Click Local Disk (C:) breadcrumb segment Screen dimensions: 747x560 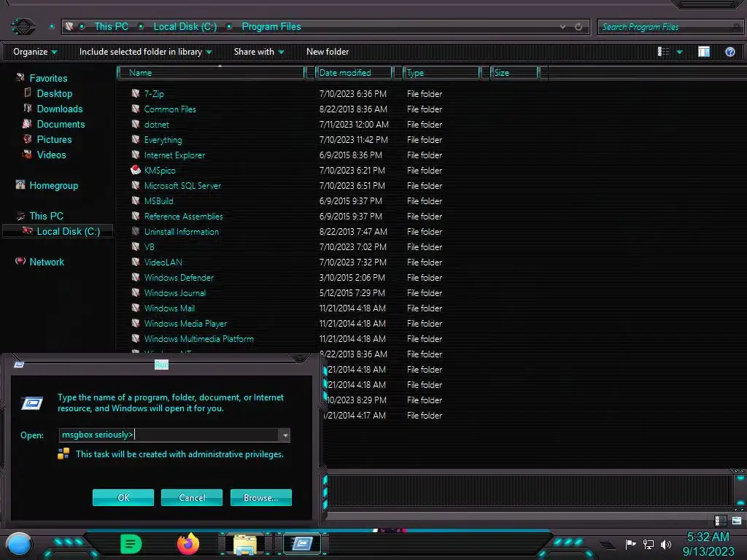pyautogui.click(x=185, y=27)
